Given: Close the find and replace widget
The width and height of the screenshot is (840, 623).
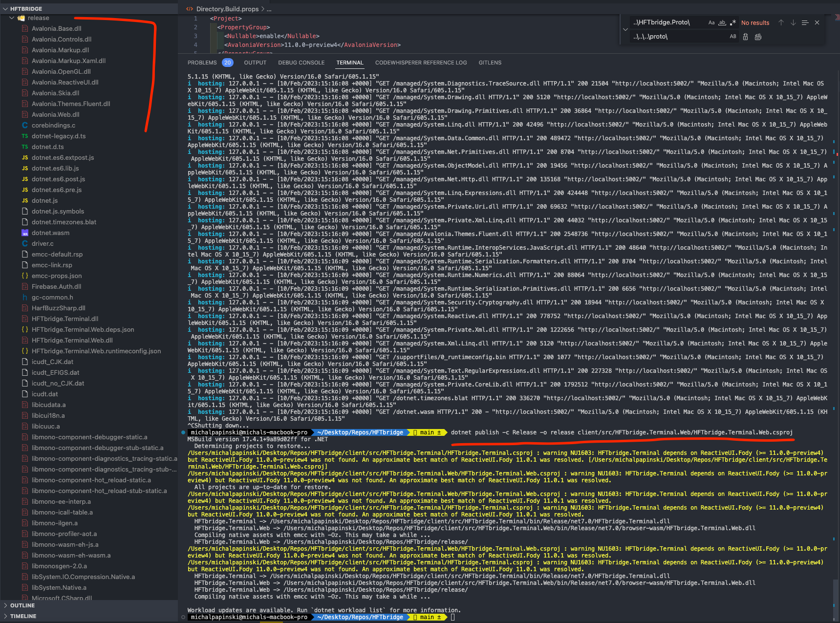Looking at the screenshot, I should click(817, 22).
